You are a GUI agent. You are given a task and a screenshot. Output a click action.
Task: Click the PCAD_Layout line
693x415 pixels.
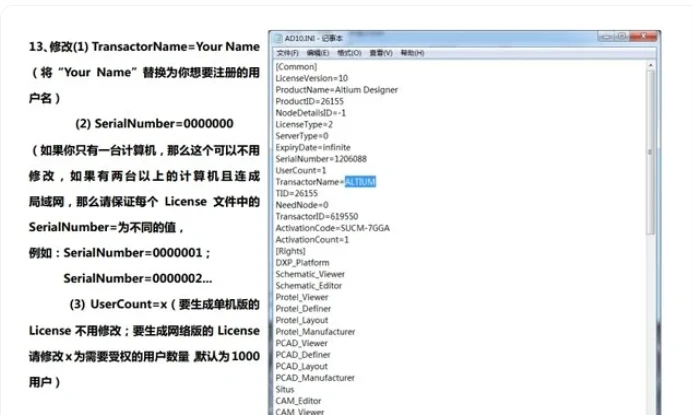coord(301,366)
